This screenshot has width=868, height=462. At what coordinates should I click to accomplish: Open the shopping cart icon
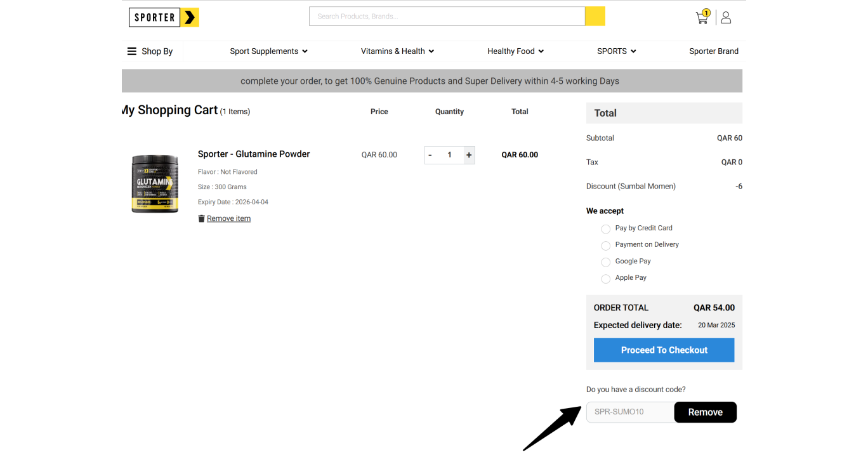coord(702,17)
